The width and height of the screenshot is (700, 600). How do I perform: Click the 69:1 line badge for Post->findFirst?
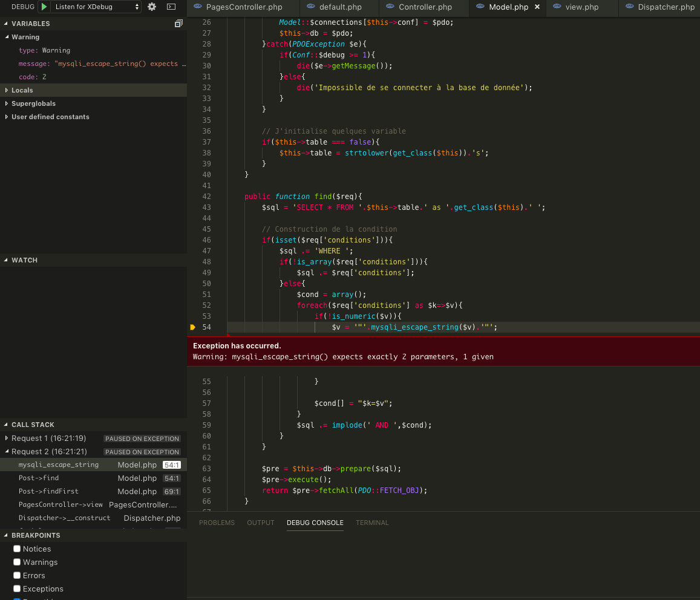[x=171, y=492]
